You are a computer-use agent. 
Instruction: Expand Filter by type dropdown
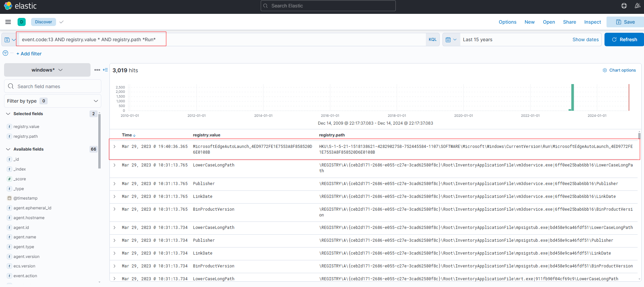[52, 101]
